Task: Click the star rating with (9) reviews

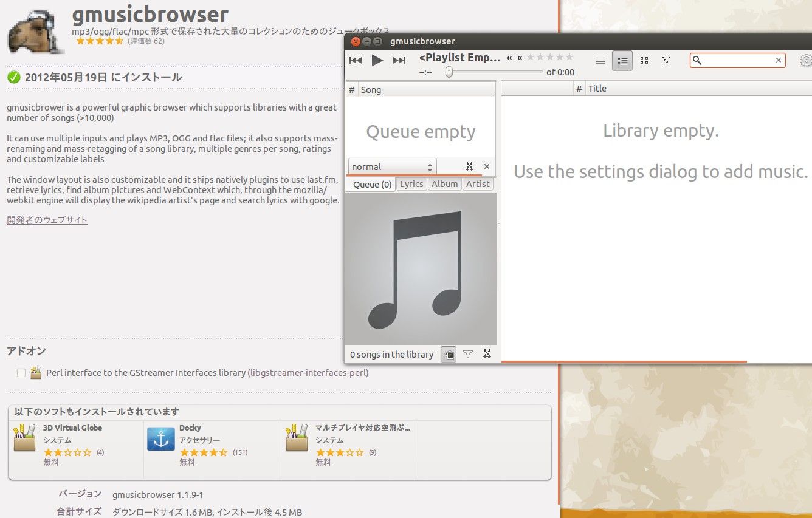Action: coord(340,452)
